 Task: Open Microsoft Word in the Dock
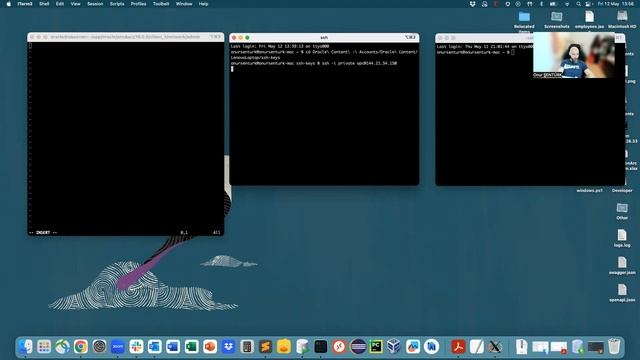[x=173, y=347]
